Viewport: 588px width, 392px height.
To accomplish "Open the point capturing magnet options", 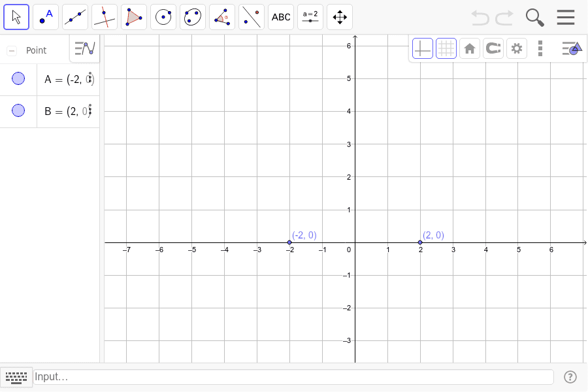I will [x=493, y=48].
